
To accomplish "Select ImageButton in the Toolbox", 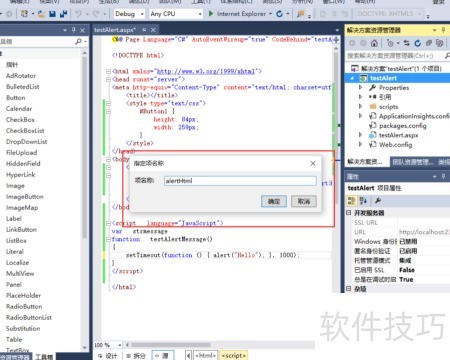I will pos(24,197).
